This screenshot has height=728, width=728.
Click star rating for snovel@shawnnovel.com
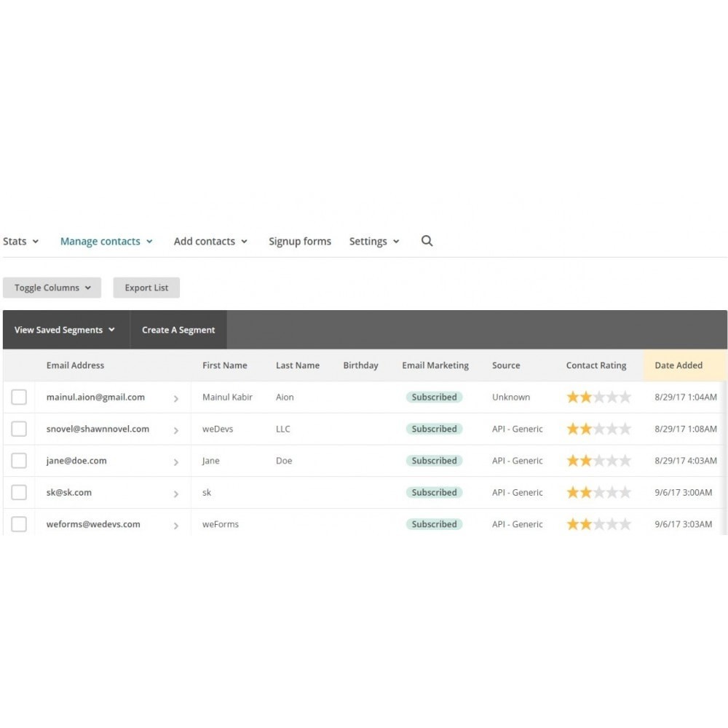pyautogui.click(x=598, y=429)
